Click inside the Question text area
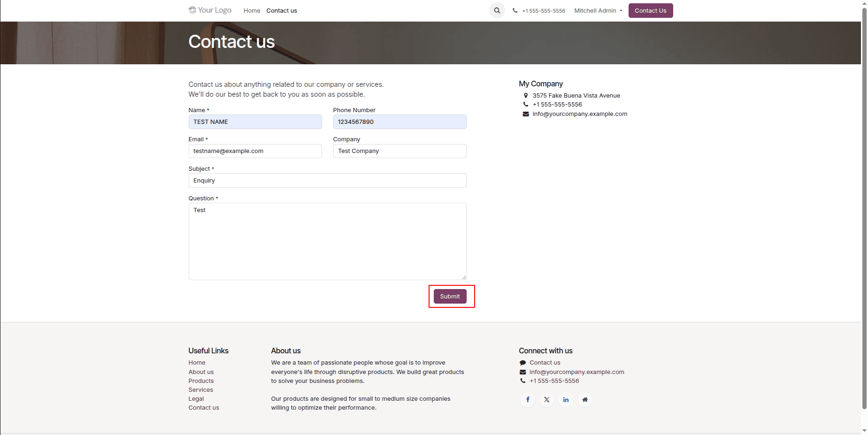Screen dimensions: 868x435 tap(327, 241)
